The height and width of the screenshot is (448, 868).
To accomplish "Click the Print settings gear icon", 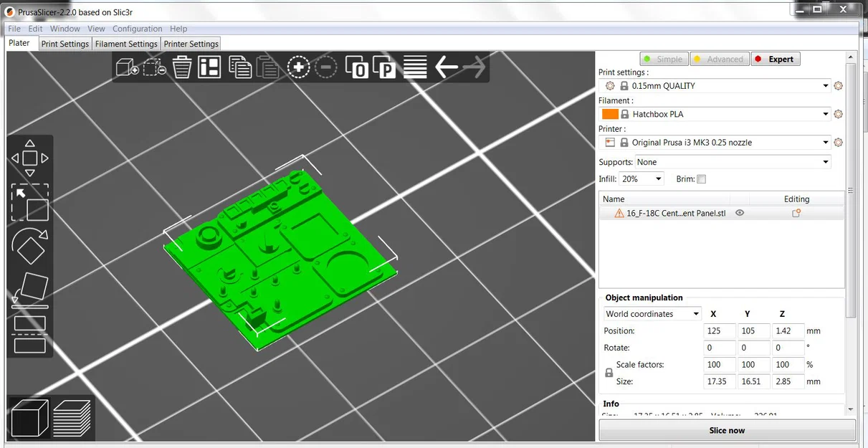I will [x=838, y=86].
